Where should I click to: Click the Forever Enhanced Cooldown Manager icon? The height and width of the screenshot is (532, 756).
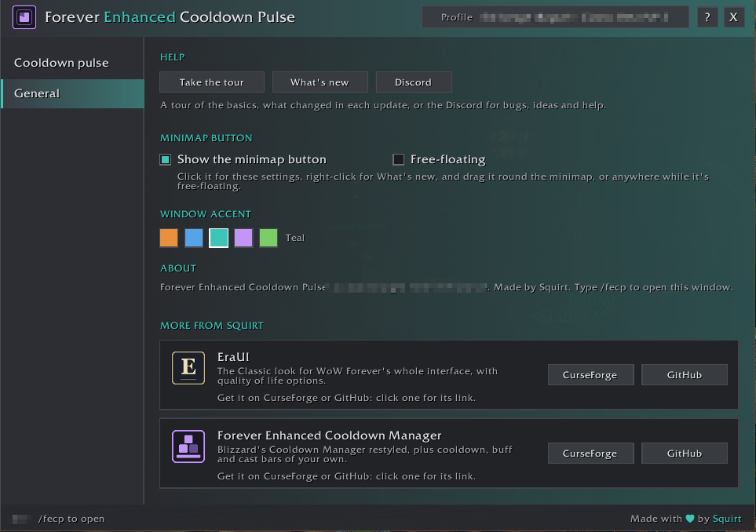pos(188,446)
